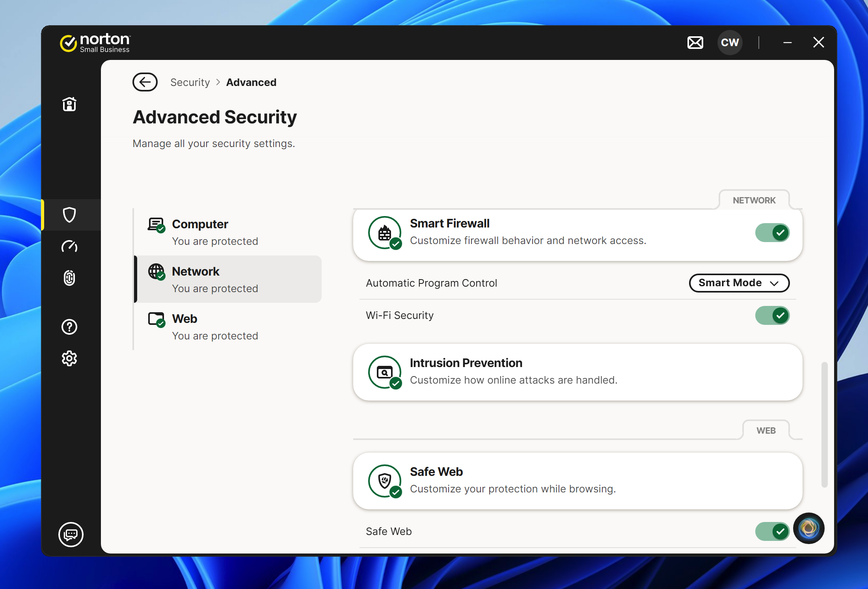Open the mail notifications envelope icon
This screenshot has width=868, height=589.
[x=695, y=43]
